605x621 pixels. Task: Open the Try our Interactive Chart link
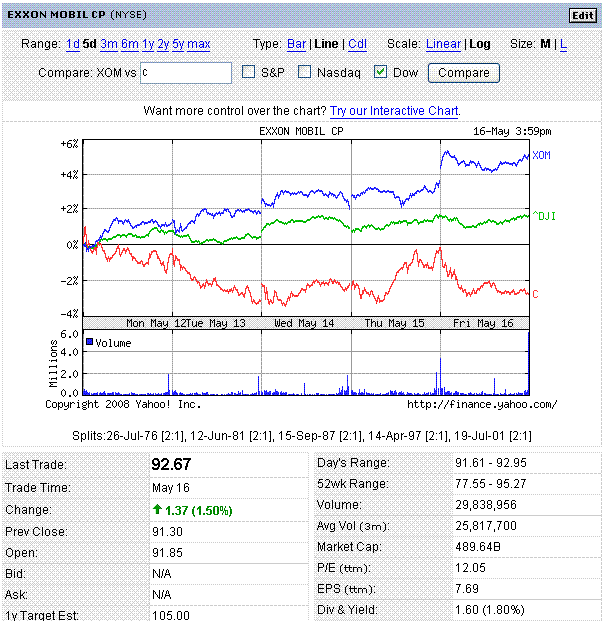394,111
